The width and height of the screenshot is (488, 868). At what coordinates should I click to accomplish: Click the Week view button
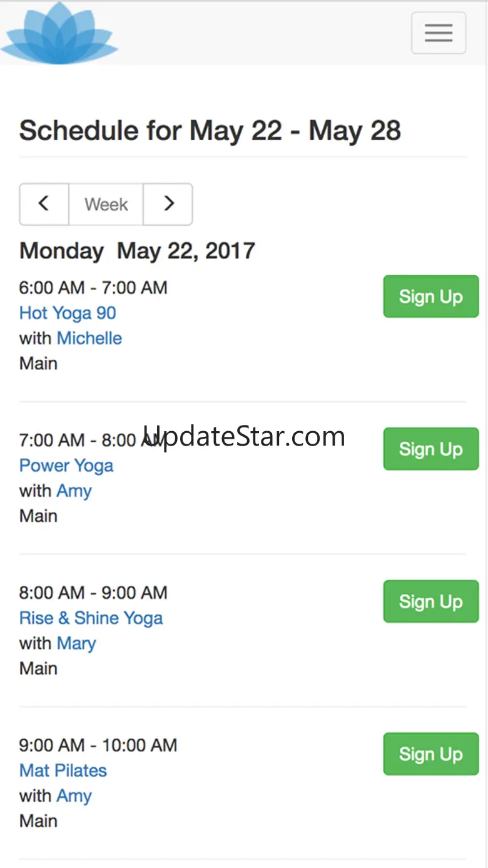tap(106, 204)
